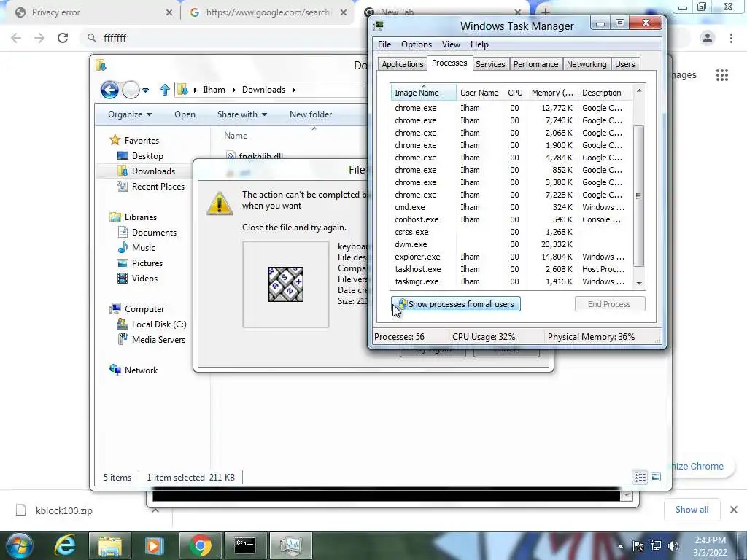Open the Music library
This screenshot has width=747, height=560.
click(143, 248)
